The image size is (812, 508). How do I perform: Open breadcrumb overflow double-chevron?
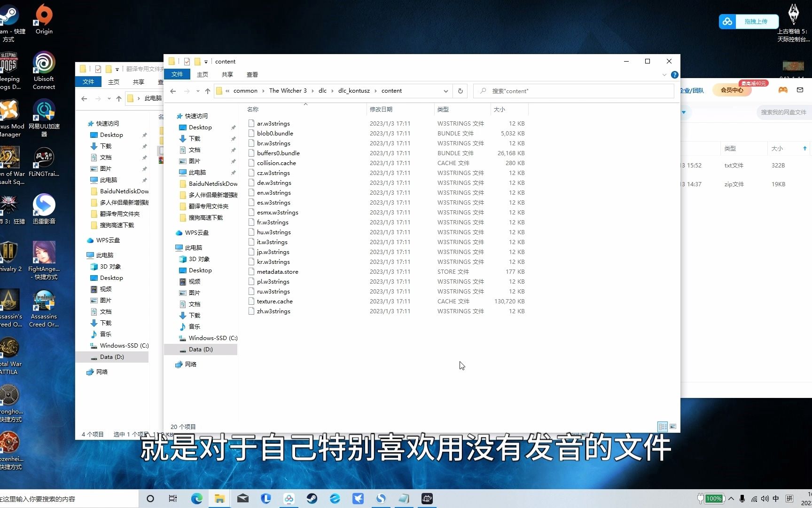227,91
